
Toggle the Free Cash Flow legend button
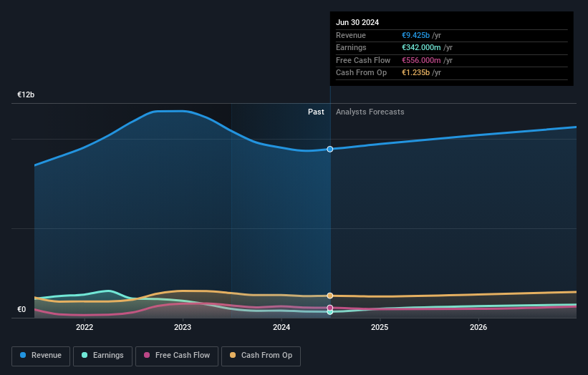coord(177,356)
